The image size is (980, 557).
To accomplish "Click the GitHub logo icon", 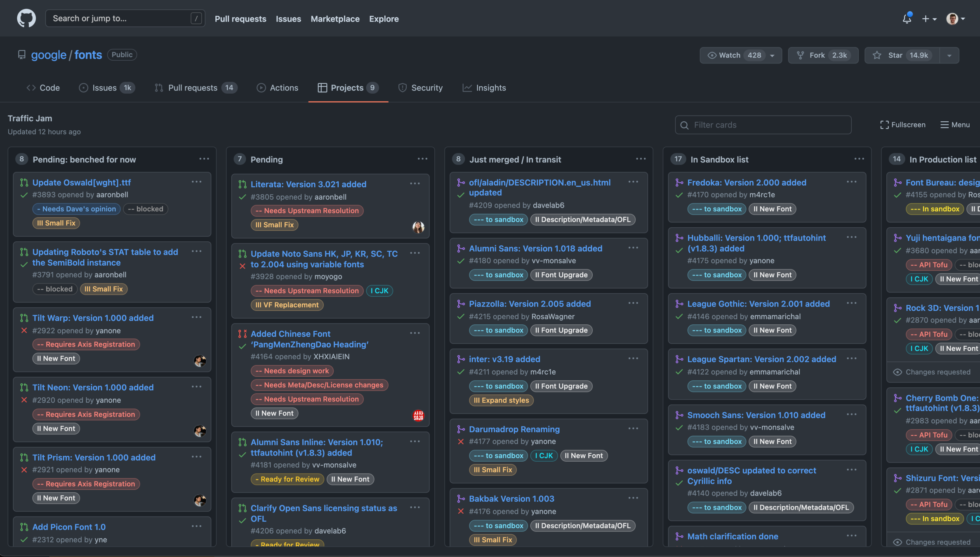I will (26, 19).
